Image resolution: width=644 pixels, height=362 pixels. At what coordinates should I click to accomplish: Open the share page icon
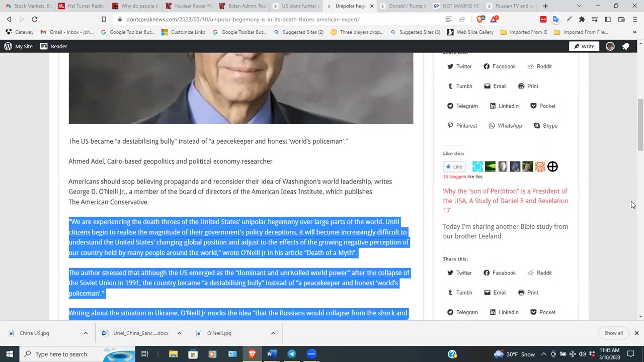tap(462, 19)
